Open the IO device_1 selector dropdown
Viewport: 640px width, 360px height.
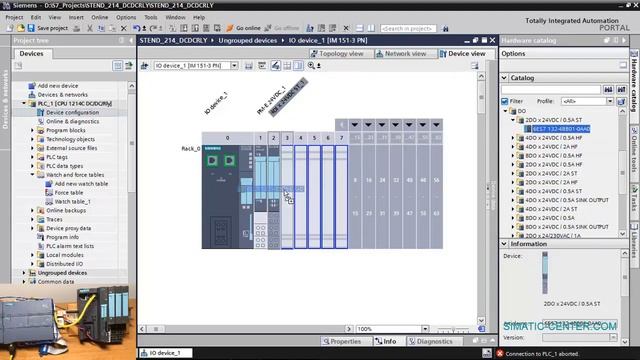[234, 65]
